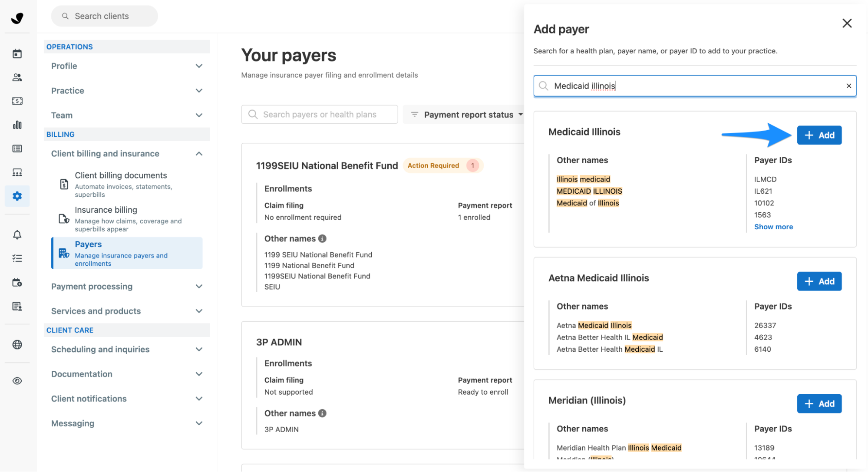Image resolution: width=868 pixels, height=472 pixels.
Task: Expand the Profile section
Action: coord(127,66)
